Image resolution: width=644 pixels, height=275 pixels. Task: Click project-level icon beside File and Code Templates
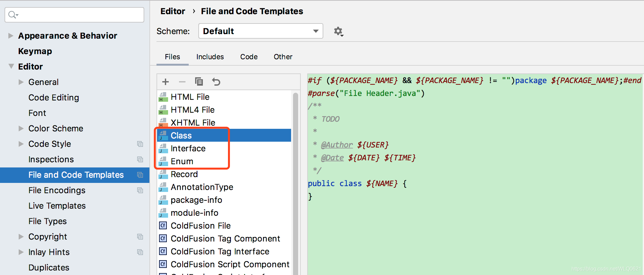[x=140, y=175]
